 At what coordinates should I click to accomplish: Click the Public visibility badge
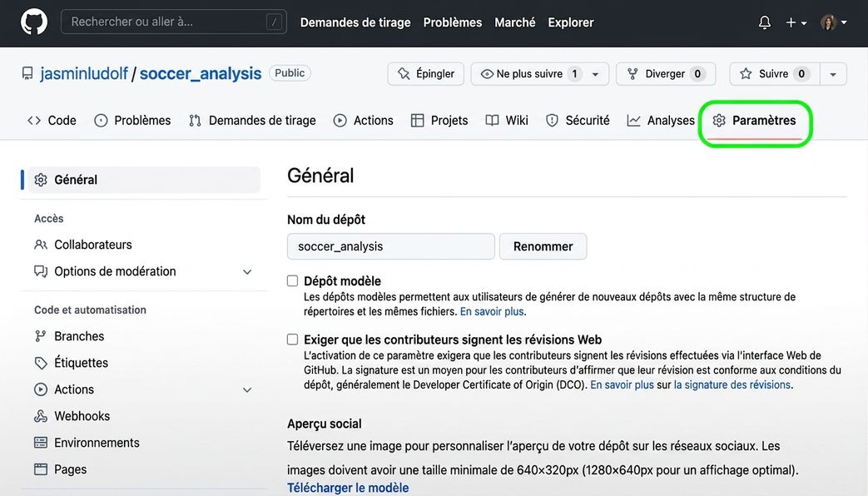pos(290,73)
